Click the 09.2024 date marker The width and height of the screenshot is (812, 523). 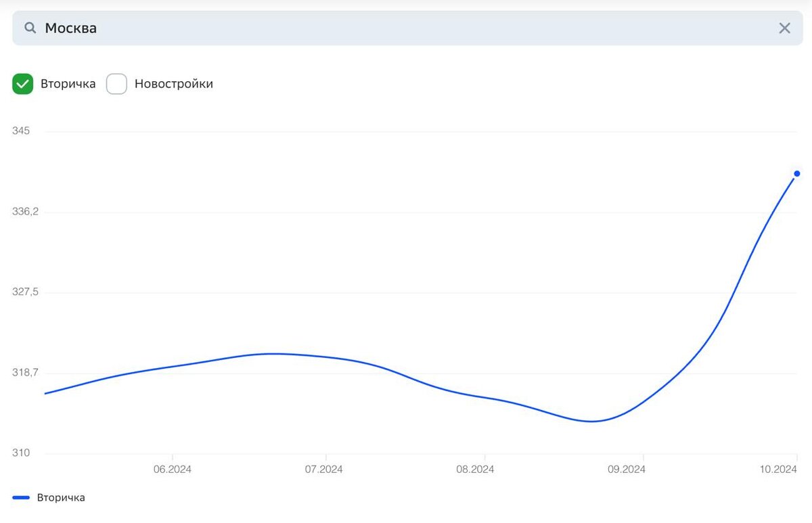click(x=626, y=470)
